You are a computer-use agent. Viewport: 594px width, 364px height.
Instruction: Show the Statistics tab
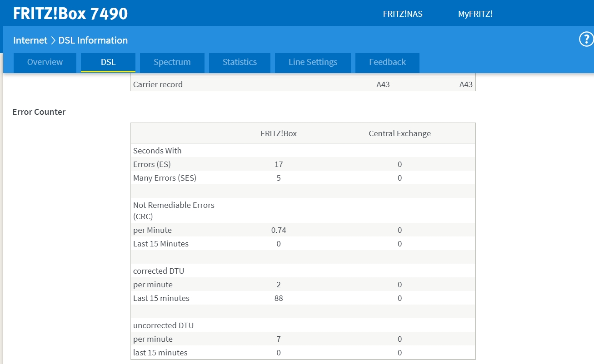pos(240,62)
